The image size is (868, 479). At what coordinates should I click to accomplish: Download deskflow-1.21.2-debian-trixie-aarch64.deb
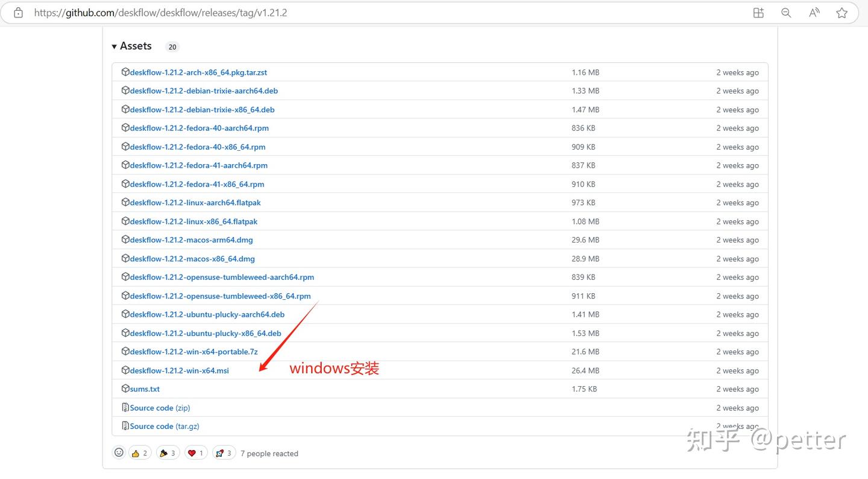tap(204, 91)
